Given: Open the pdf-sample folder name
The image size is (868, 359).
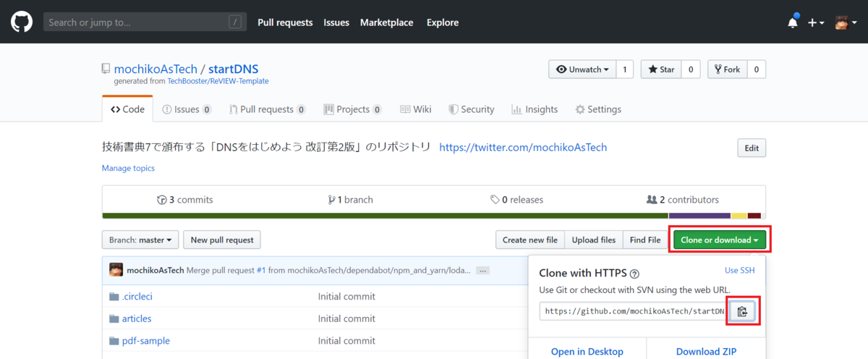Looking at the screenshot, I should tap(145, 341).
